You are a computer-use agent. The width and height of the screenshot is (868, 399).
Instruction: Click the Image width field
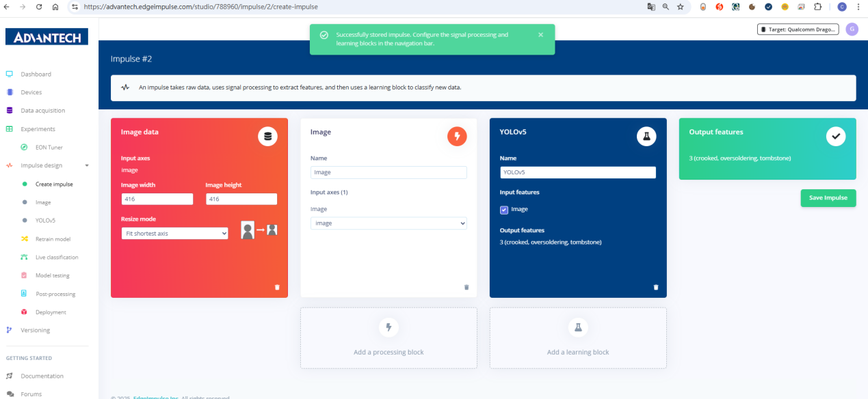[157, 199]
